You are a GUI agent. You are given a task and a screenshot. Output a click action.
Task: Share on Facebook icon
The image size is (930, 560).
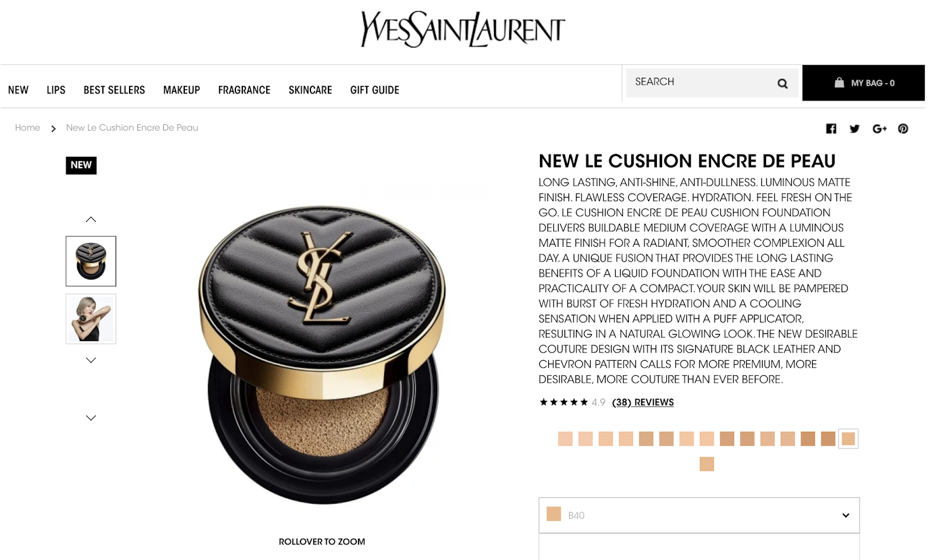pyautogui.click(x=831, y=128)
